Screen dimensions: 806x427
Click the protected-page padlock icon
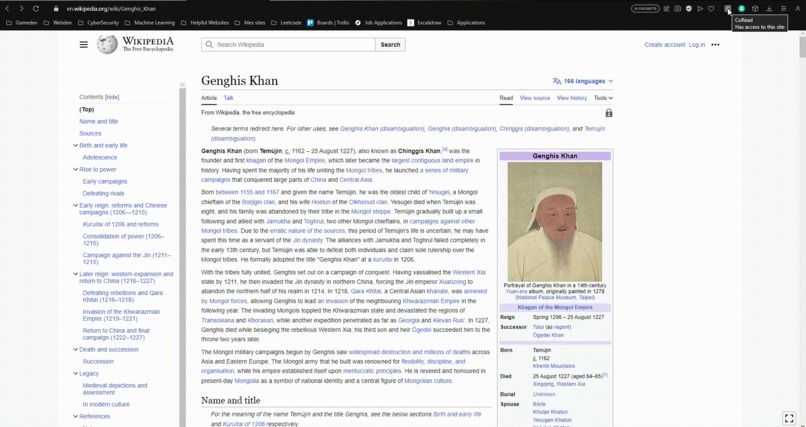609,113
